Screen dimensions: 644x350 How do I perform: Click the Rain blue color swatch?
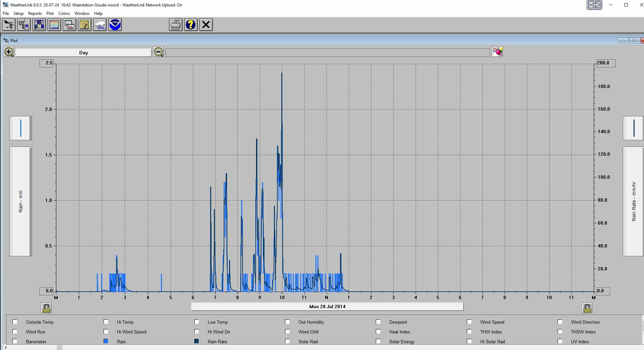[106, 341]
